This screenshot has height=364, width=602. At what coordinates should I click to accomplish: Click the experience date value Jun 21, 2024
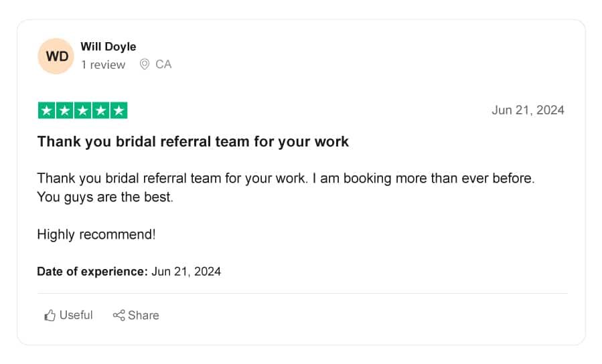186,272
